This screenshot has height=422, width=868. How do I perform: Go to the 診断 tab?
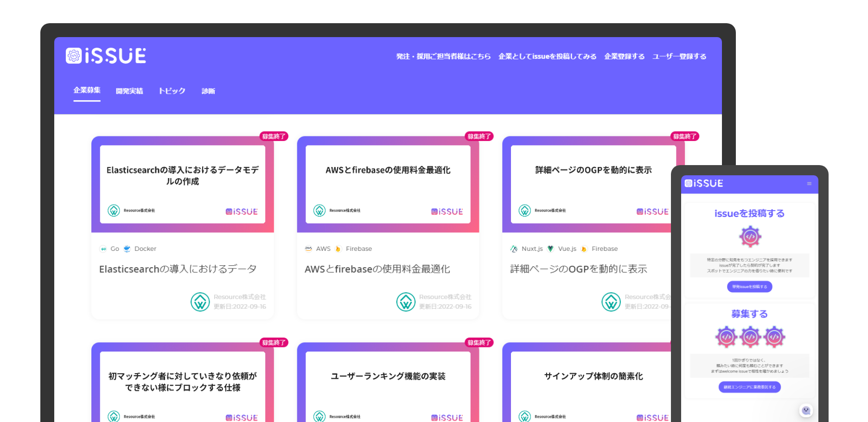pos(208,91)
